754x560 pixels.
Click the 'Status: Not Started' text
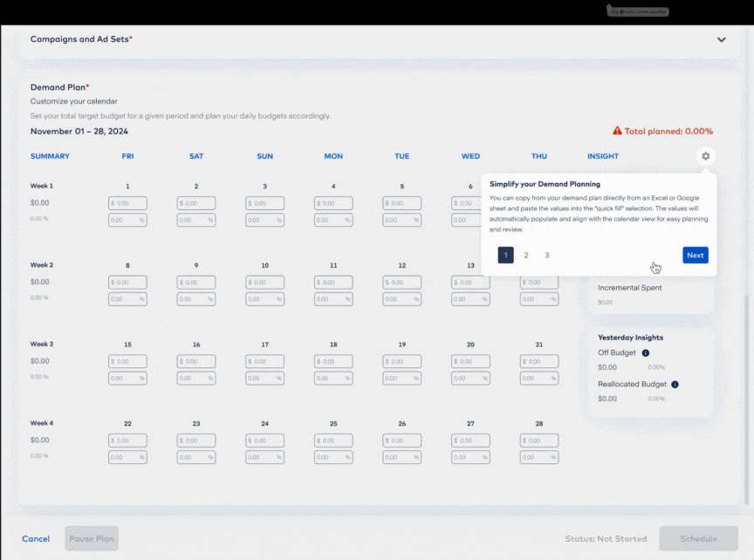click(x=606, y=539)
